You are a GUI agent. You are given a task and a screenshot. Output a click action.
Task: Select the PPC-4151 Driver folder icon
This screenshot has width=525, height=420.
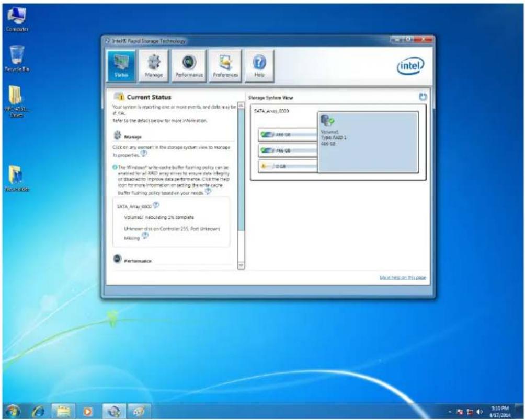point(16,101)
